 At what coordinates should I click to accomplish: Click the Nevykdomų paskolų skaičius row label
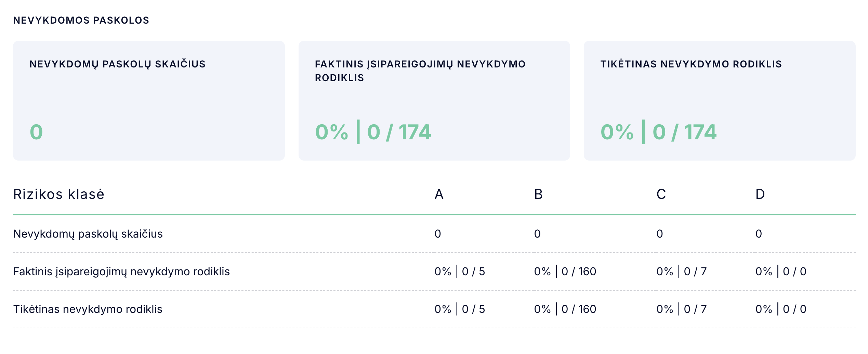pyautogui.click(x=88, y=234)
